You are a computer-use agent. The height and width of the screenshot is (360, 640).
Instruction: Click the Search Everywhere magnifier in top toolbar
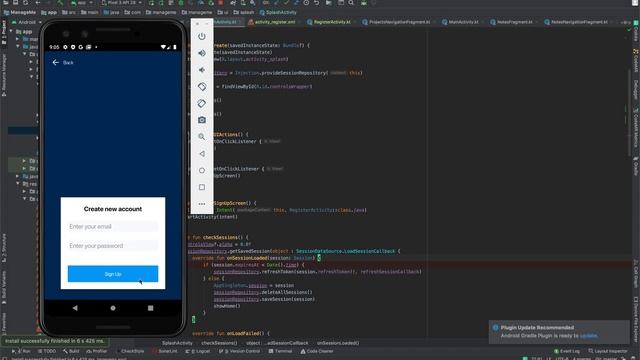pos(351,2)
